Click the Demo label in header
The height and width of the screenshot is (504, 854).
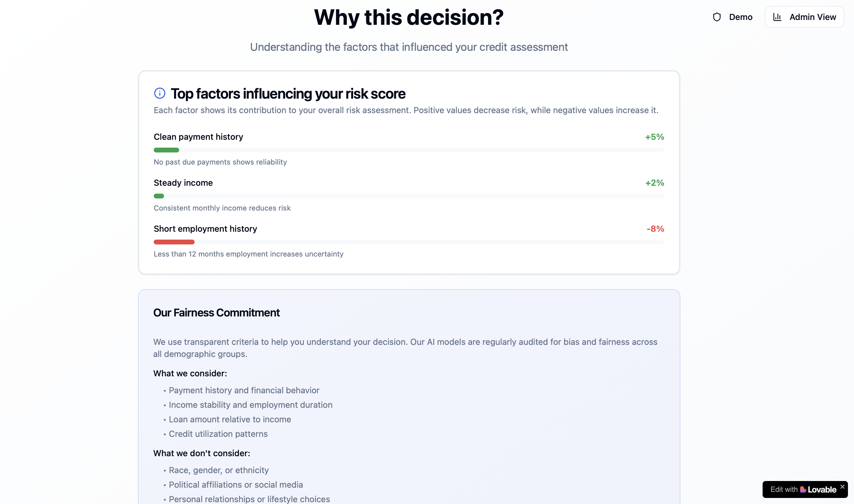741,17
